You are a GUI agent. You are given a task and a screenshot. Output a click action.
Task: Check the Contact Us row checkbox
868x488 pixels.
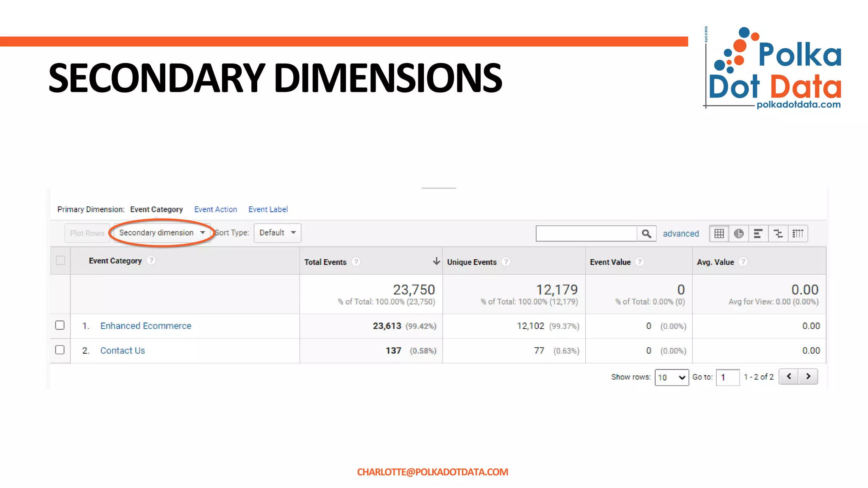click(x=60, y=349)
